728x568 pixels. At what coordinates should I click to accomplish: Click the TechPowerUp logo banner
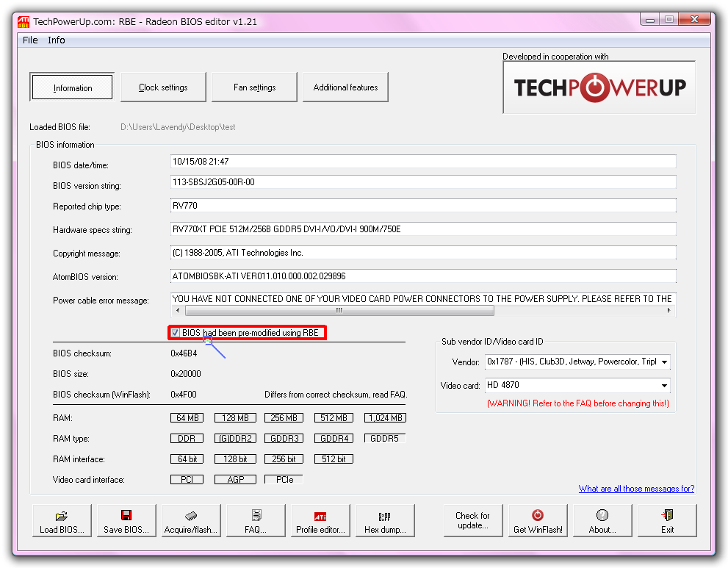click(599, 87)
